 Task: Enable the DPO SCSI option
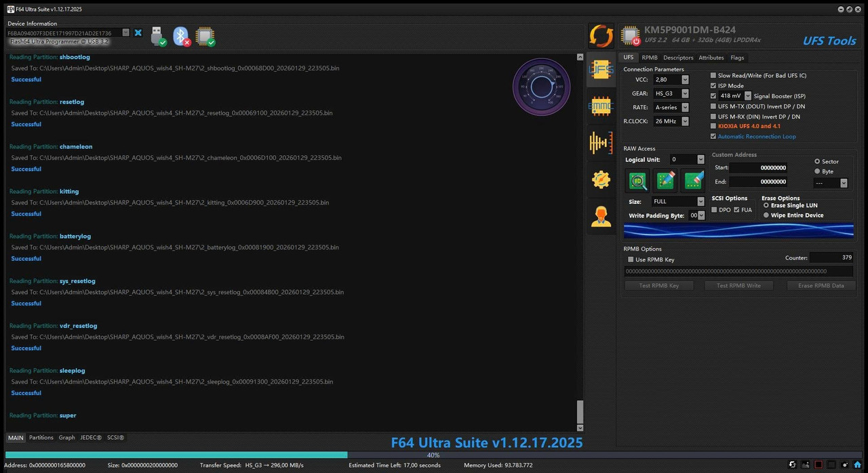714,209
